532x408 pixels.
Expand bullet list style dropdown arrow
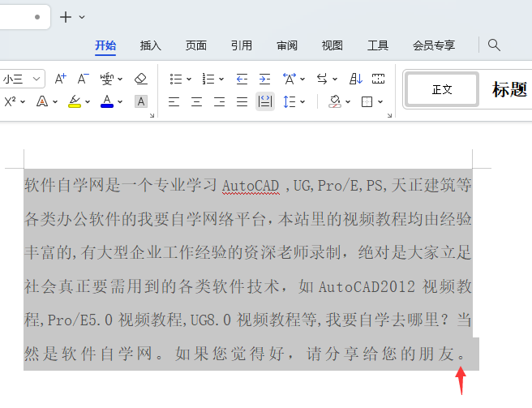[x=189, y=79]
